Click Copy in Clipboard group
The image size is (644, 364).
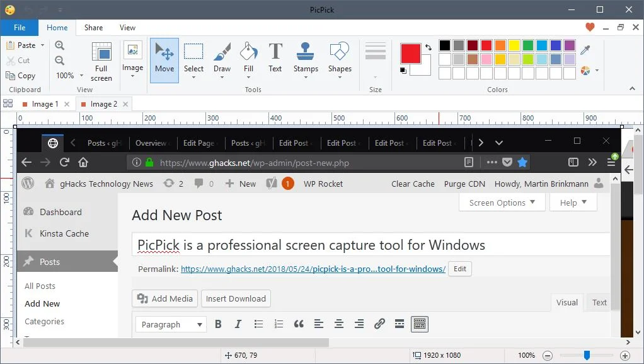tap(21, 76)
